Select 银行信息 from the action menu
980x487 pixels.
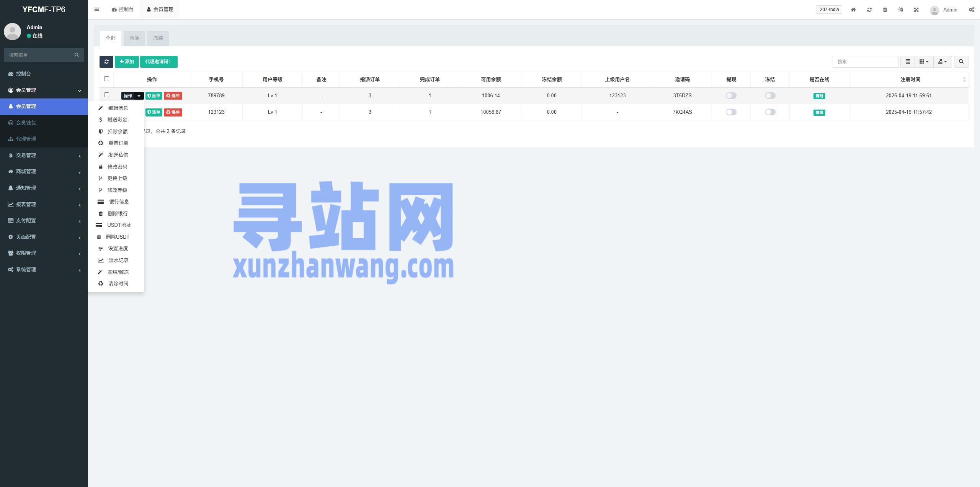(x=116, y=202)
